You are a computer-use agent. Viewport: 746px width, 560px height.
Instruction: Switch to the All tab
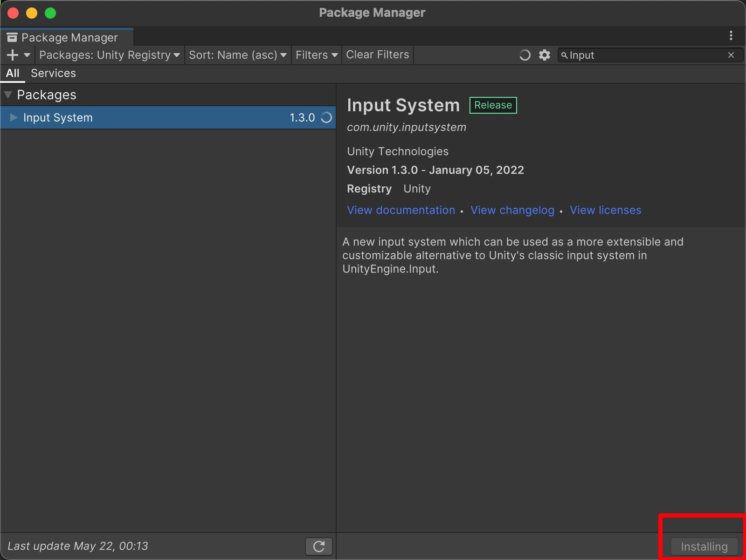point(13,73)
